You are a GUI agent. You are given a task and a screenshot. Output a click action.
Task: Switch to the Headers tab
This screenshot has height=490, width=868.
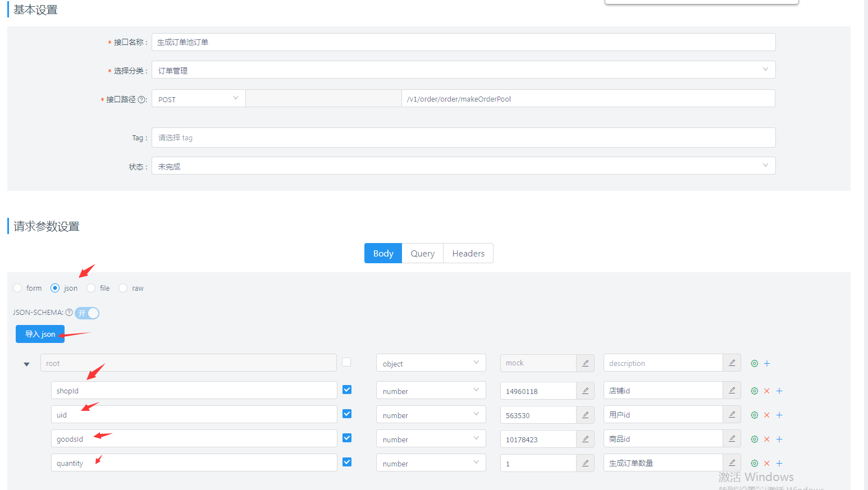point(468,253)
